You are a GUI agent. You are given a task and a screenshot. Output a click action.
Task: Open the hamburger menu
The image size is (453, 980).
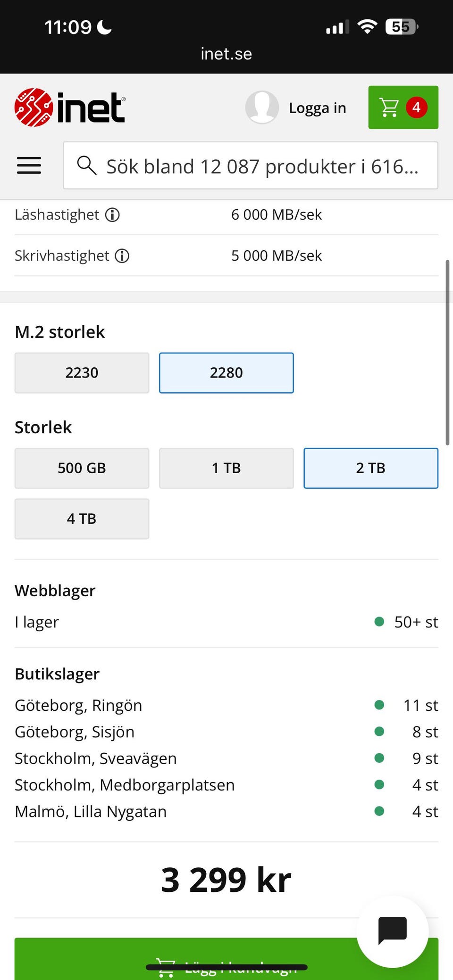pyautogui.click(x=29, y=165)
